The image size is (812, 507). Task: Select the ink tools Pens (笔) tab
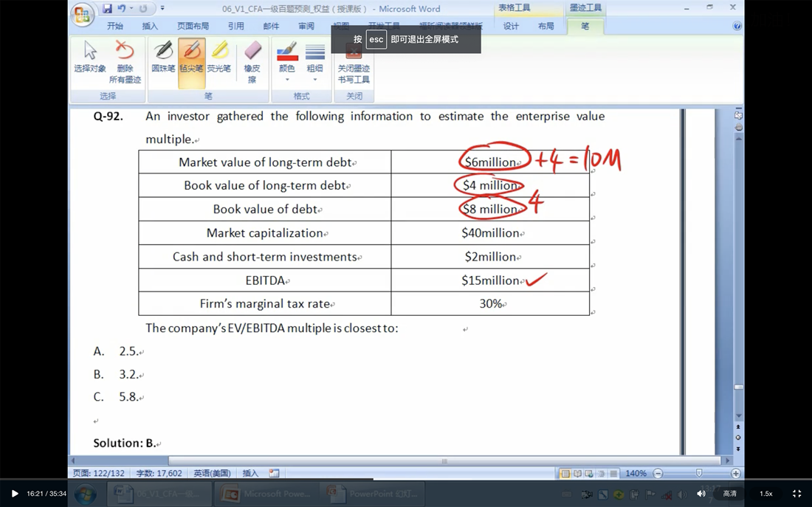click(x=585, y=26)
